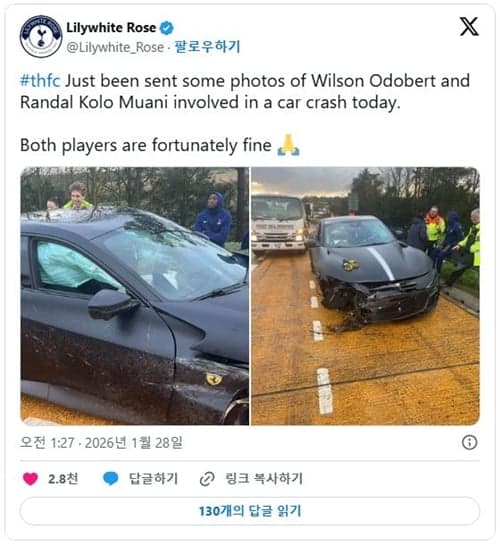This screenshot has width=500, height=545.
Task: Open the info circle icon
Action: [x=469, y=442]
